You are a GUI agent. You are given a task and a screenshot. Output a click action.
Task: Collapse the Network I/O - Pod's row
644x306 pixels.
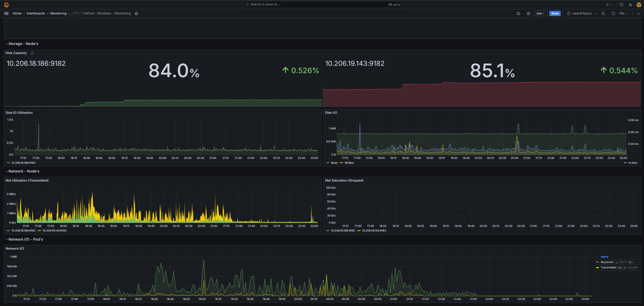coord(26,239)
